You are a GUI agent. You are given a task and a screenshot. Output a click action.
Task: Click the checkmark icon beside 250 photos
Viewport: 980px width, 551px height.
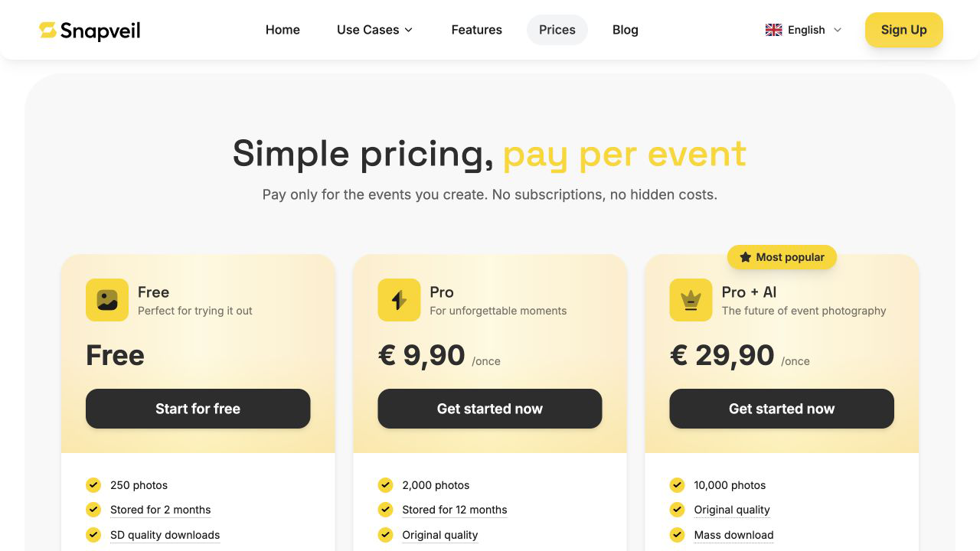(x=93, y=484)
